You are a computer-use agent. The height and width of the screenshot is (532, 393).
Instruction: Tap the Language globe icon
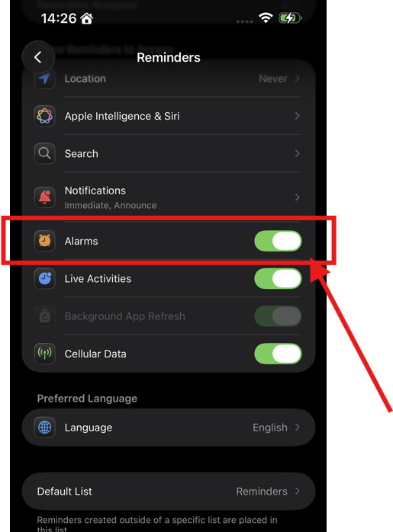pyautogui.click(x=45, y=427)
